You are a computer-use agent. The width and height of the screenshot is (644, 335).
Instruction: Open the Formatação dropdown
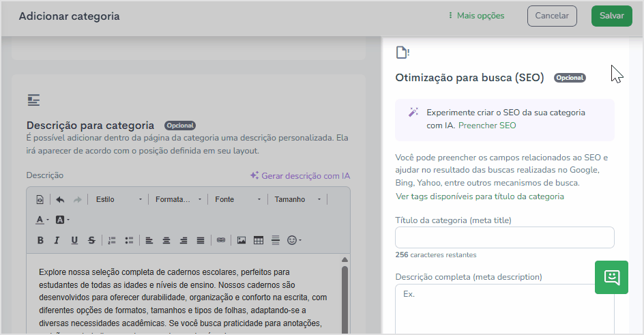click(x=178, y=199)
